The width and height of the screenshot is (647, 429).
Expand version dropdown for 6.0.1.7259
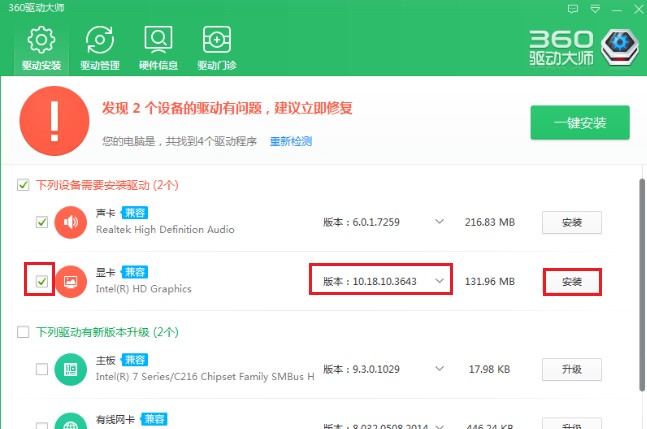tap(439, 222)
